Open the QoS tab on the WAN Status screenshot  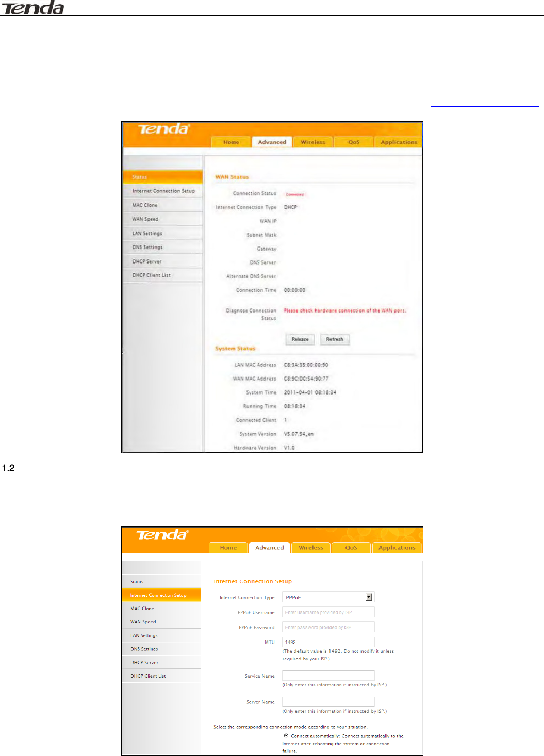(354, 142)
